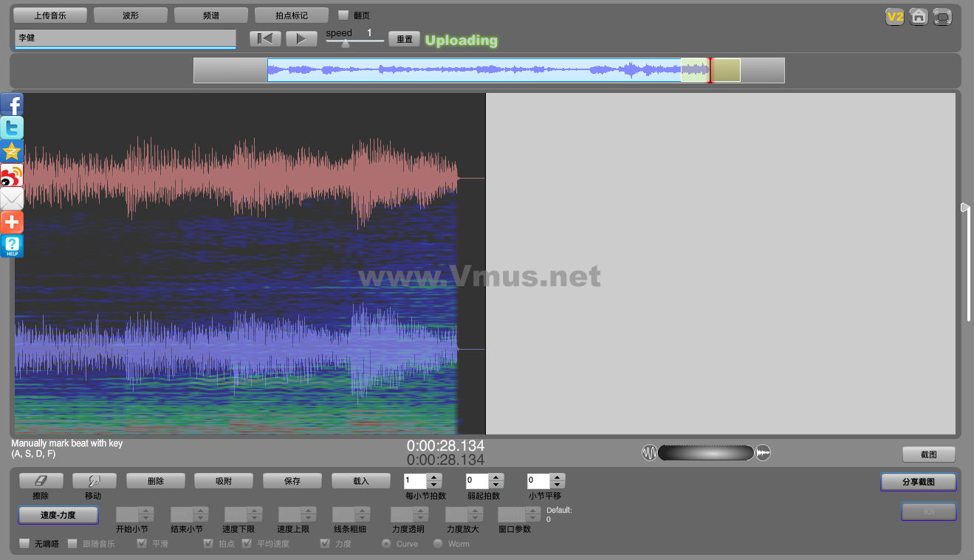This screenshot has width=974, height=560.
Task: Increase the 速度下限 stepper
Action: coord(255,511)
